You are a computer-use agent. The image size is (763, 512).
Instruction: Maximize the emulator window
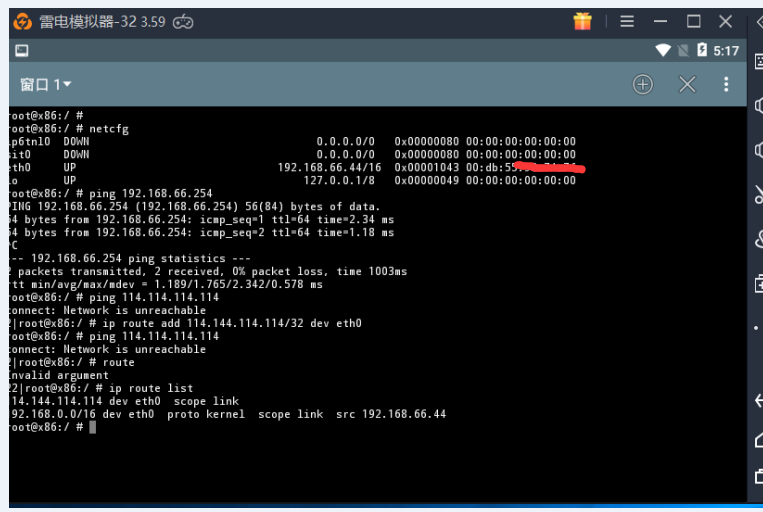(x=693, y=21)
